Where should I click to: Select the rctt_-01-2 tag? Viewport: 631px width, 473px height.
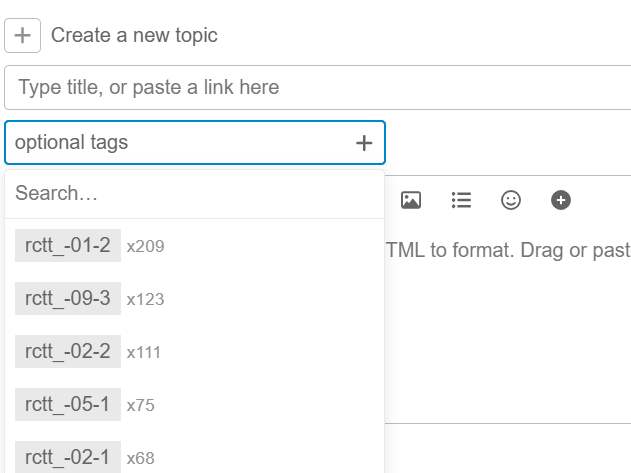tap(68, 246)
